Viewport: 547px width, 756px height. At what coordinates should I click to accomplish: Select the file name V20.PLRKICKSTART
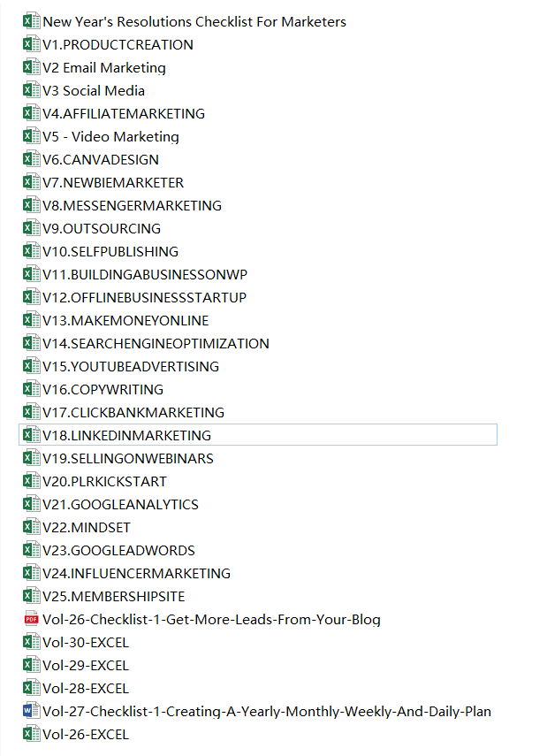(x=104, y=482)
